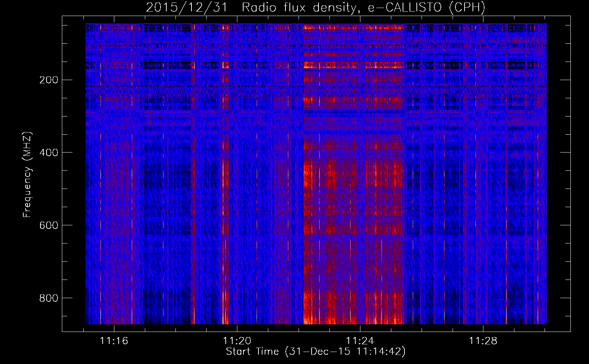The height and width of the screenshot is (364, 589).
Task: Click the date '2015/12/31' in the title
Action: tap(187, 8)
